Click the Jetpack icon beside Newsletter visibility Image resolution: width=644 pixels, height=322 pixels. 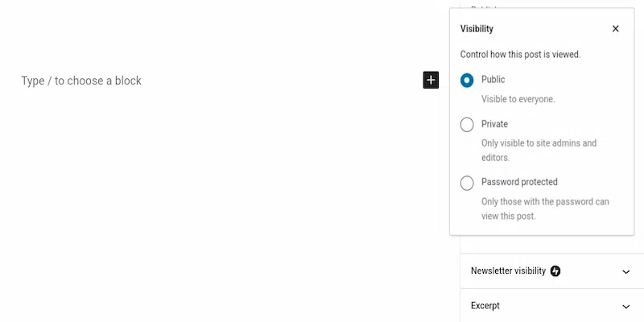click(x=555, y=271)
